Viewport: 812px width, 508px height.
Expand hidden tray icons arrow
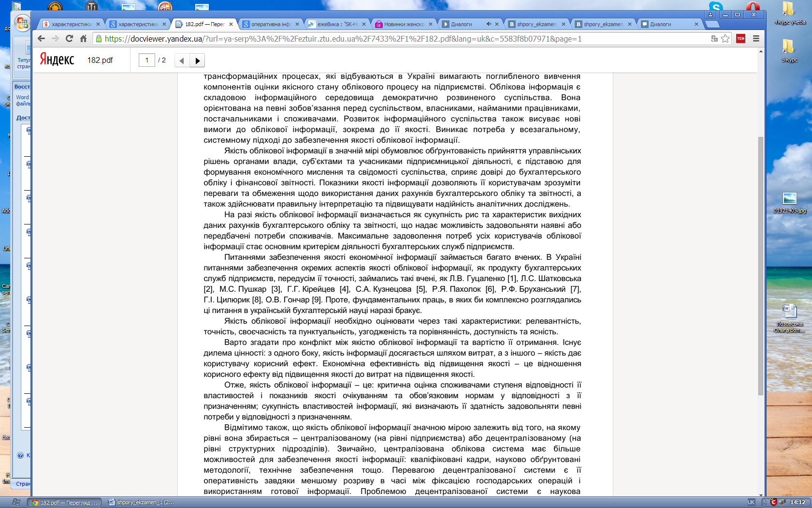pyautogui.click(x=764, y=502)
